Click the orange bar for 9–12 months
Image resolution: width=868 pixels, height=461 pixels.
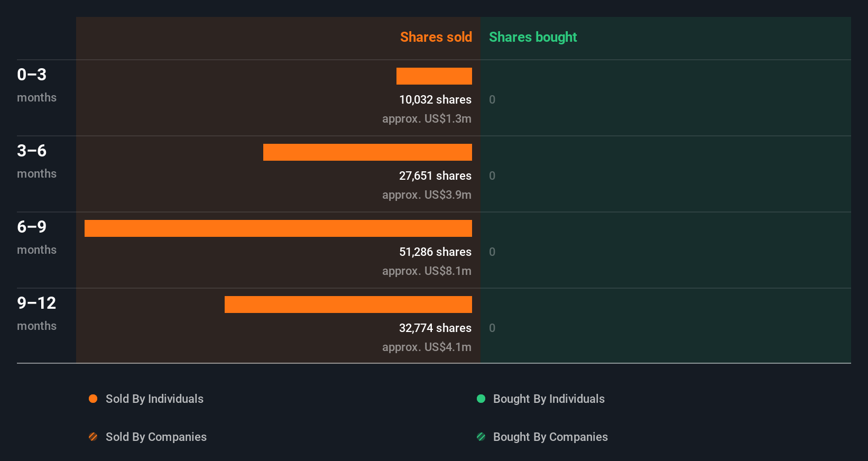348,305
